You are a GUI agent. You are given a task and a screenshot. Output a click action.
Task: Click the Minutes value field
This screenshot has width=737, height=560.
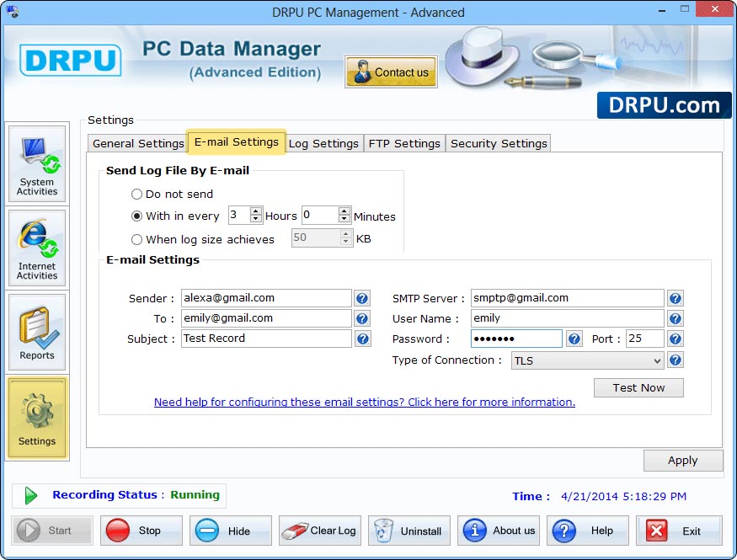[320, 215]
